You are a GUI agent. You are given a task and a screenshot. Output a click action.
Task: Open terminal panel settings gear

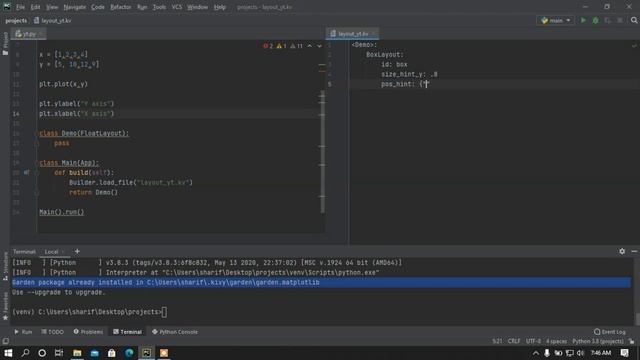[622, 251]
